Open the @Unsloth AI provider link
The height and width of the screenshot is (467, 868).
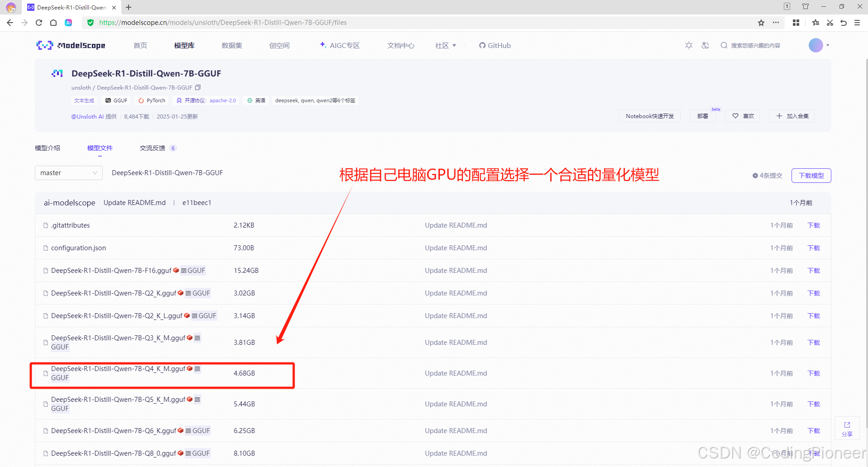coord(87,117)
